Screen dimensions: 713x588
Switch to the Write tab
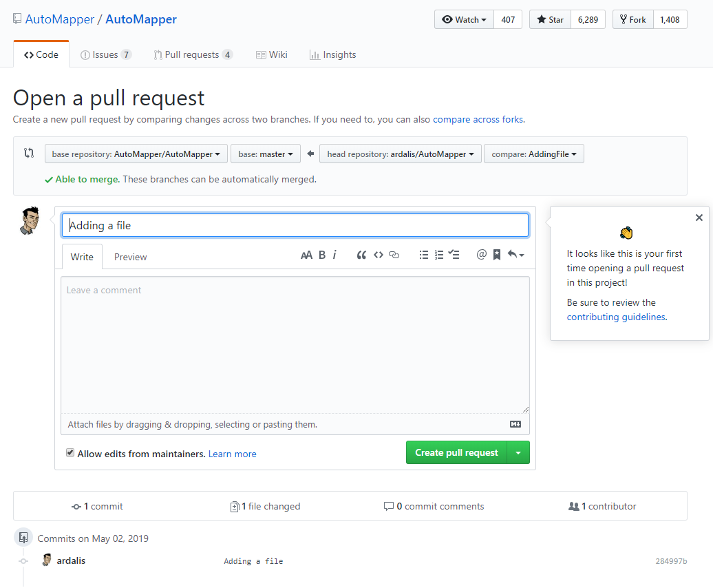[x=82, y=257]
